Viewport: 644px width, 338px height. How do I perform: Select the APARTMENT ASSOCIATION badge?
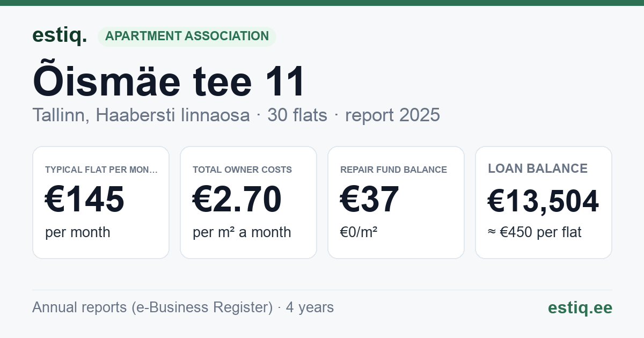pos(187,36)
